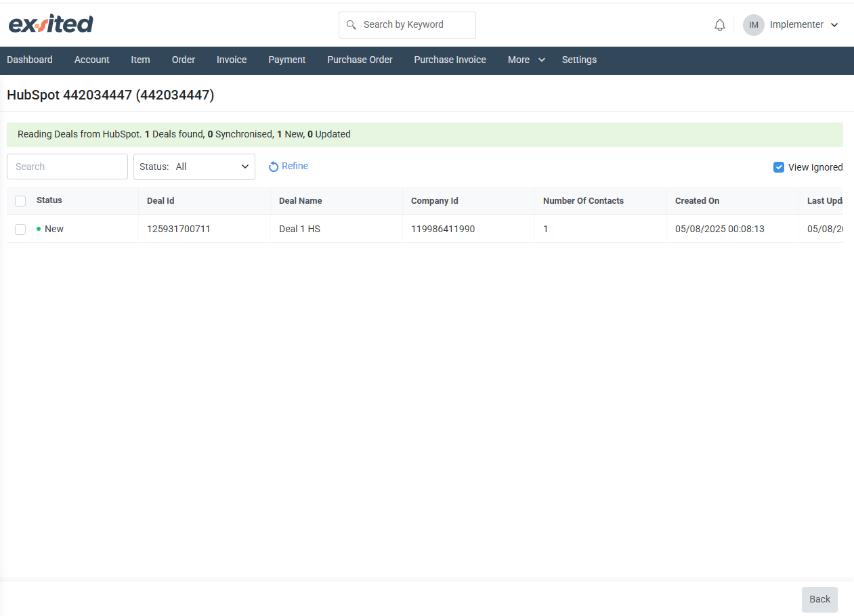Focus the deals Search input
The image size is (854, 616).
point(67,167)
